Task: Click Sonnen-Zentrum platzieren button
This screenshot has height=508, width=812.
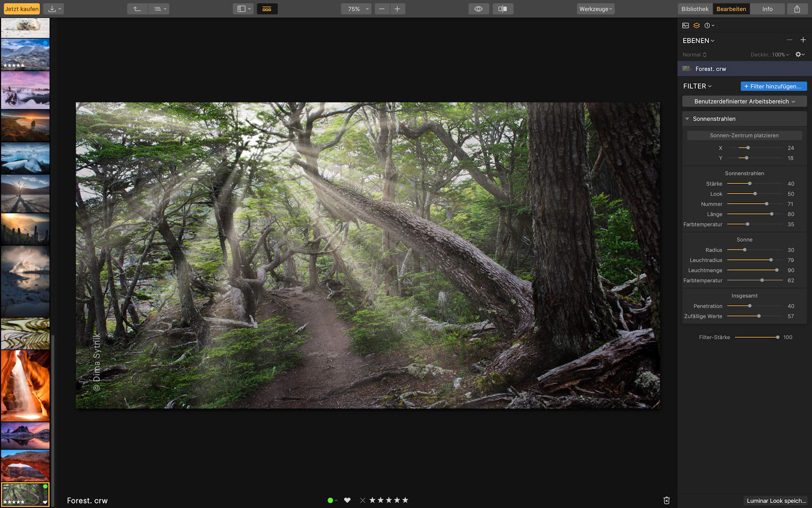Action: click(x=744, y=136)
